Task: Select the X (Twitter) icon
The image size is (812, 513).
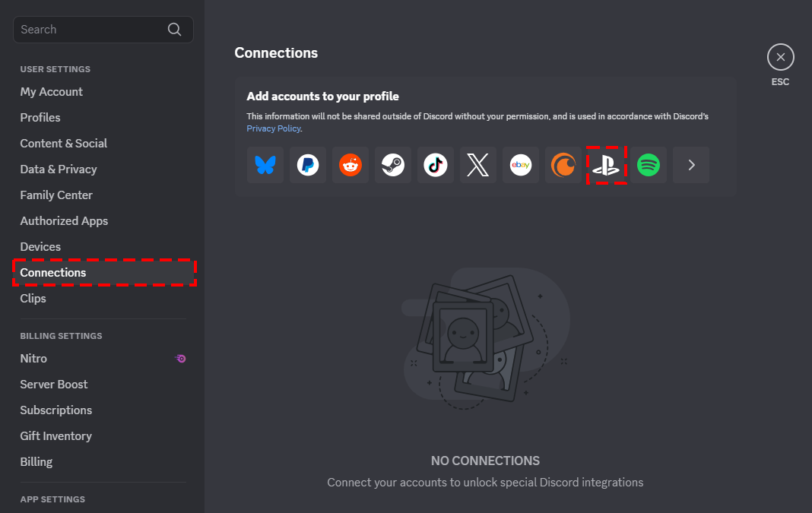Action: (x=478, y=165)
